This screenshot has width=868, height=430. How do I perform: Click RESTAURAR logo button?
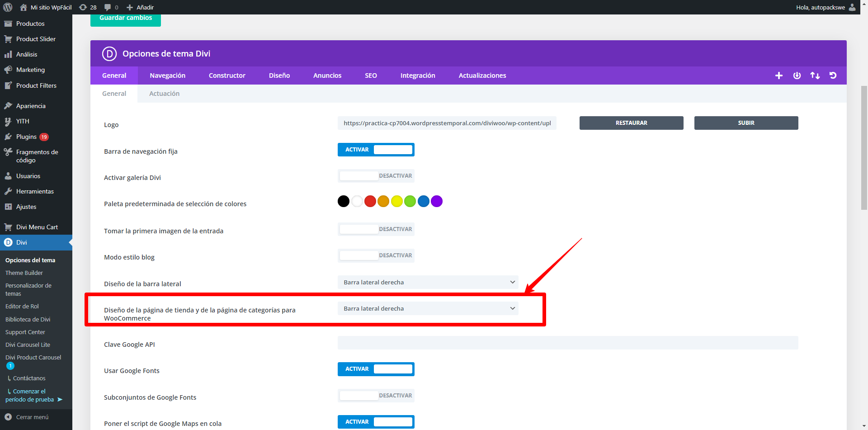pyautogui.click(x=632, y=123)
